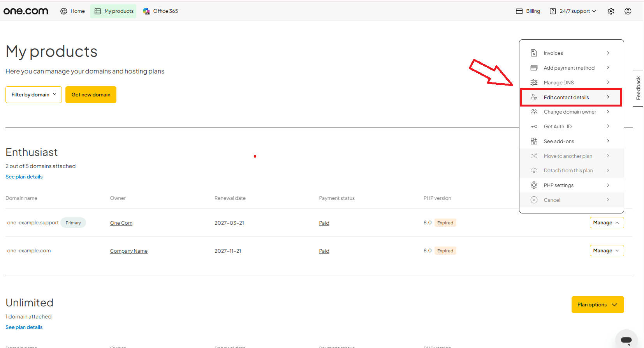This screenshot has height=348, width=644.
Task: Expand Plan options for Unlimited plan
Action: click(597, 304)
